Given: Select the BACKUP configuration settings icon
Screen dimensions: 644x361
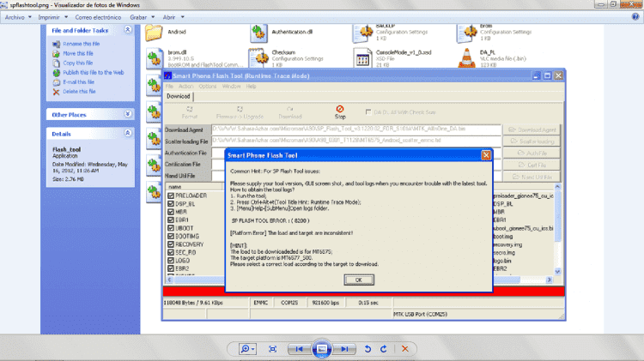Looking at the screenshot, I should click(x=362, y=33).
